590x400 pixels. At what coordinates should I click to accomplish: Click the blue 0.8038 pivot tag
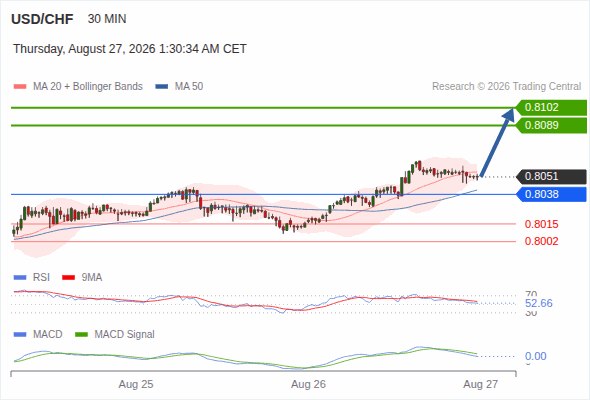point(551,194)
